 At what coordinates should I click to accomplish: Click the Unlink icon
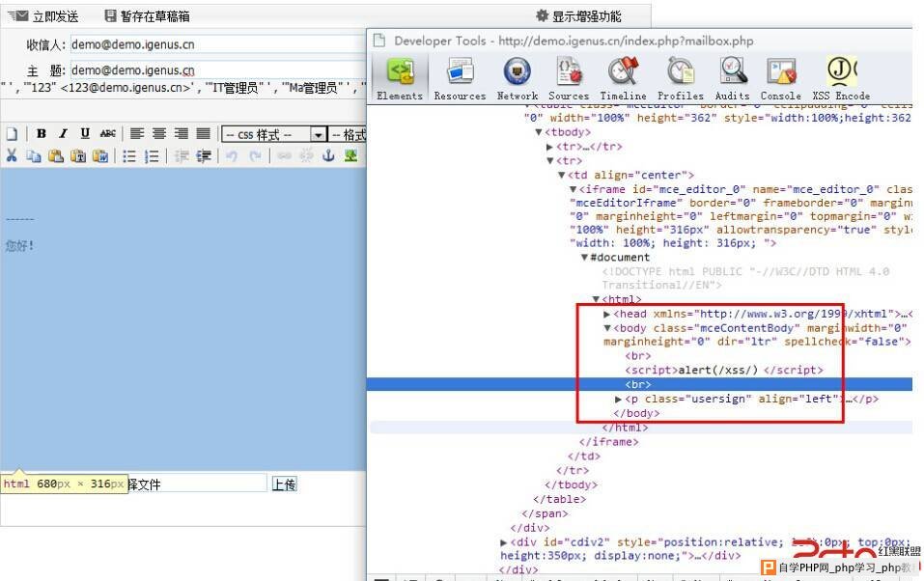(306, 155)
